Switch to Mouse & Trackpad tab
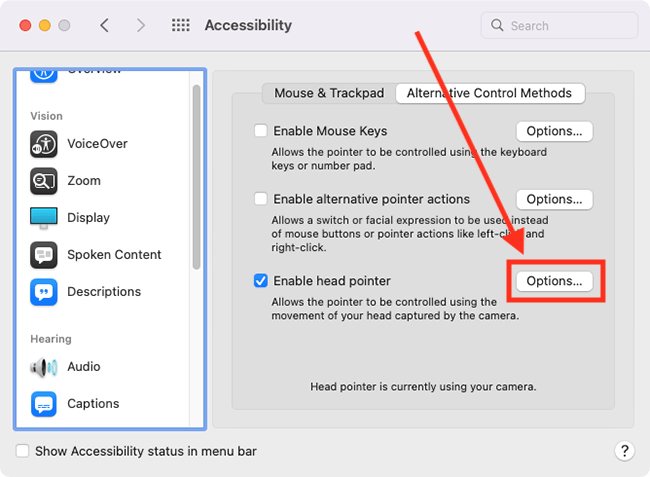The width and height of the screenshot is (650, 477). pyautogui.click(x=329, y=93)
